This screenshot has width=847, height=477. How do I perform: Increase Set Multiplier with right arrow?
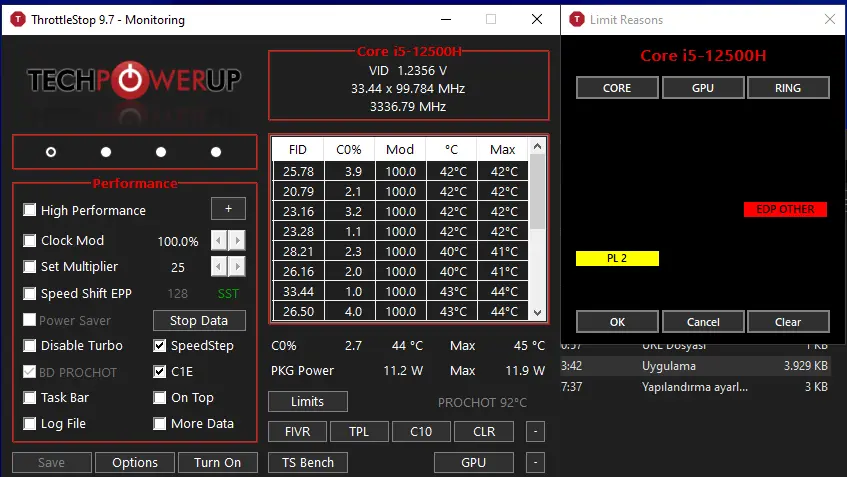(x=237, y=266)
